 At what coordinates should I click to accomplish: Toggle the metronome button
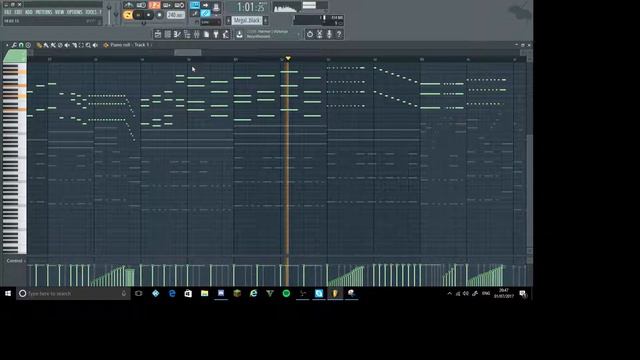[x=128, y=5]
